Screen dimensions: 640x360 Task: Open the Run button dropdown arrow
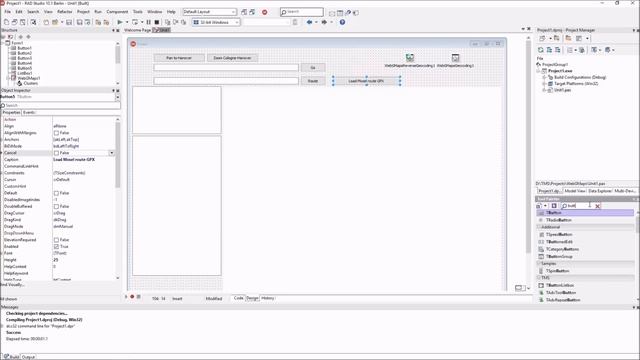point(127,22)
